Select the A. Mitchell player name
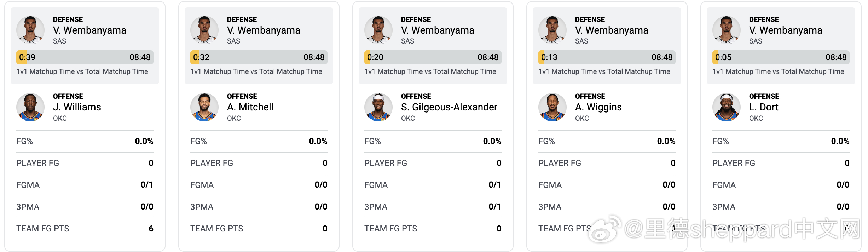 (x=250, y=107)
